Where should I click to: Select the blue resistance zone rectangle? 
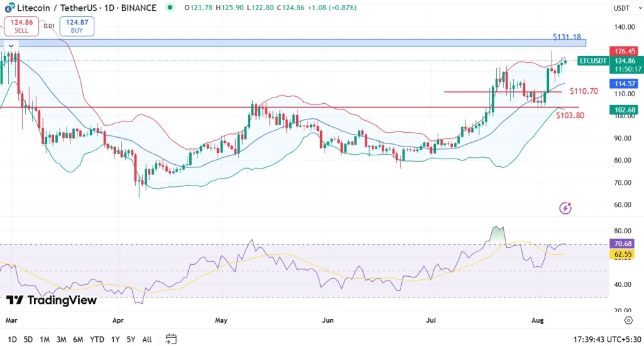tap(293, 43)
